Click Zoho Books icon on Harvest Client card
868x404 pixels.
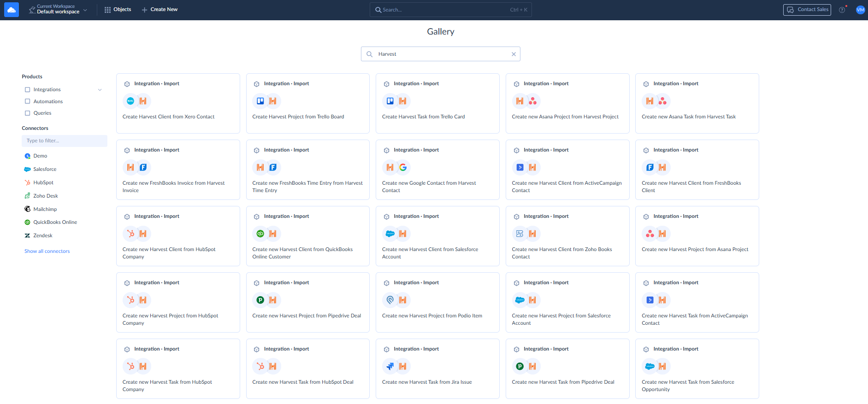point(520,234)
